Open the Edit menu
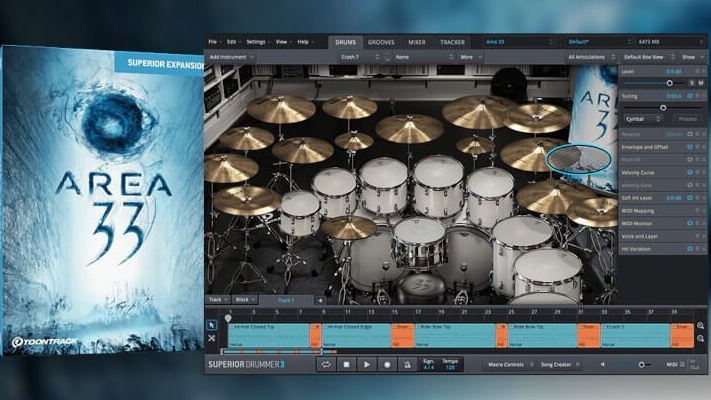Viewport: 711px width, 400px height. [234, 42]
